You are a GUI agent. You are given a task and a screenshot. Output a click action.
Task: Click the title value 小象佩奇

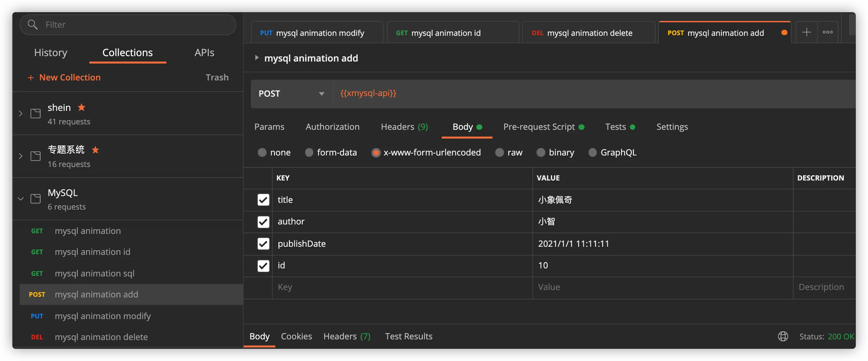coord(555,200)
